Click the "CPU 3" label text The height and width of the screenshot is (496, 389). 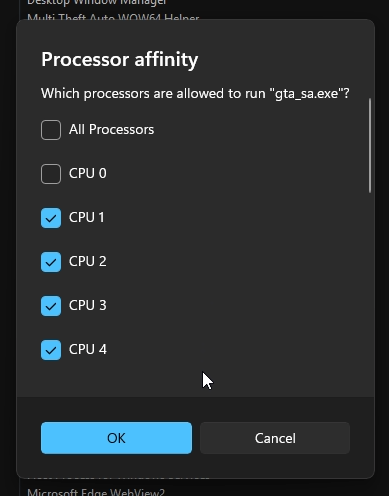(x=88, y=306)
